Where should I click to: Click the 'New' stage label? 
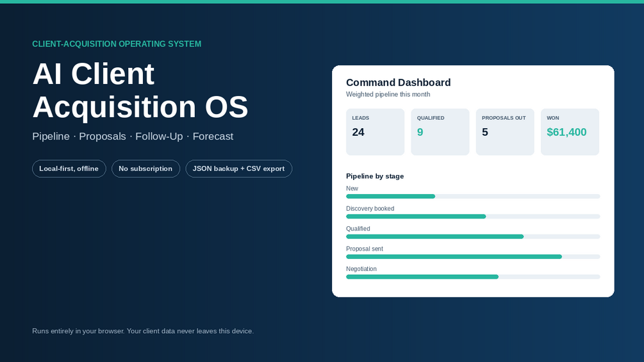point(352,188)
